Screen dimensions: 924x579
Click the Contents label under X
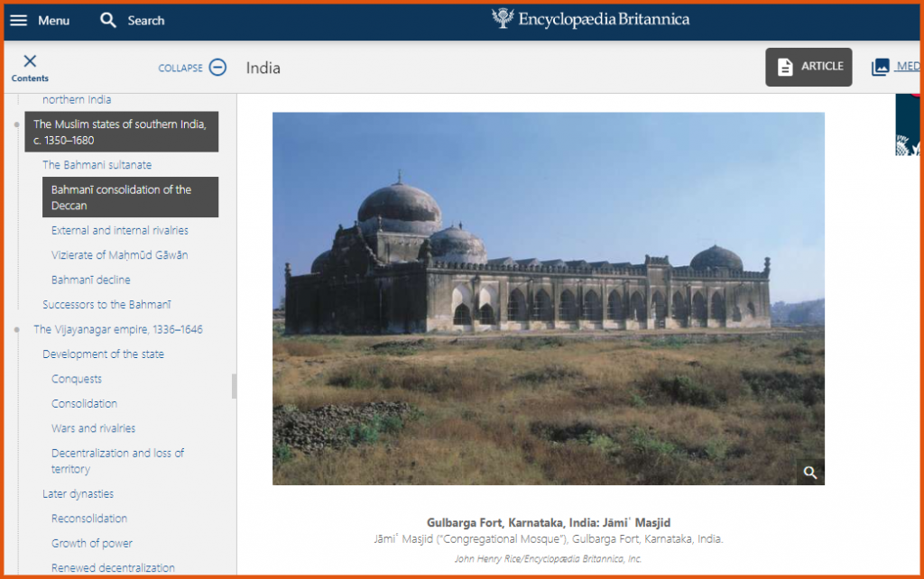(x=30, y=78)
